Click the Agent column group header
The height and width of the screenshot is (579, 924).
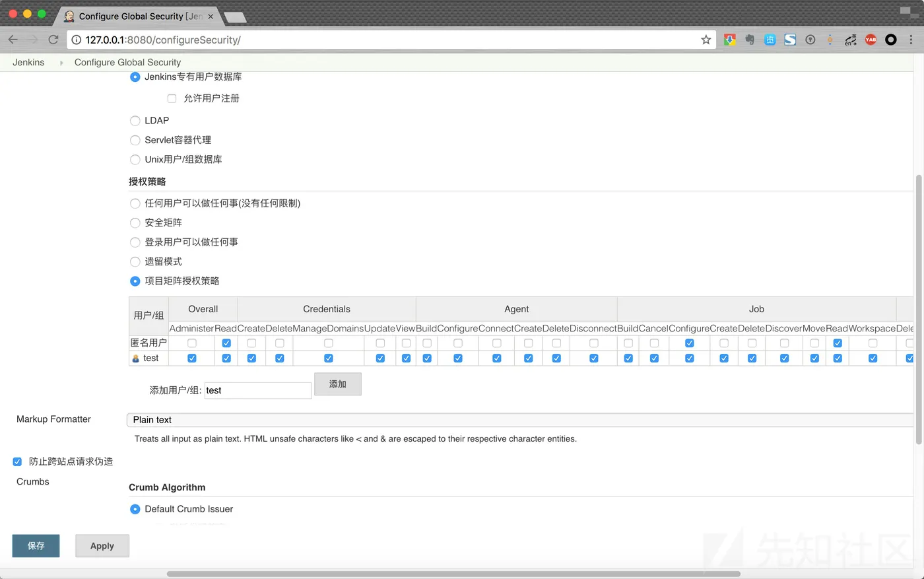(517, 309)
